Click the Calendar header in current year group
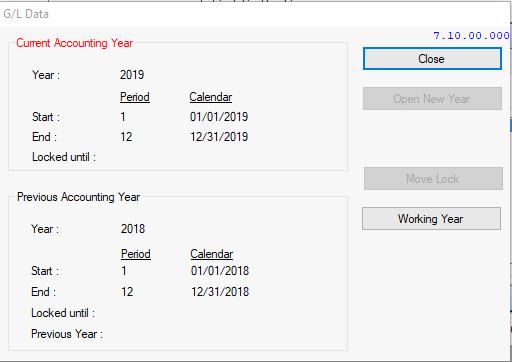 [x=211, y=97]
